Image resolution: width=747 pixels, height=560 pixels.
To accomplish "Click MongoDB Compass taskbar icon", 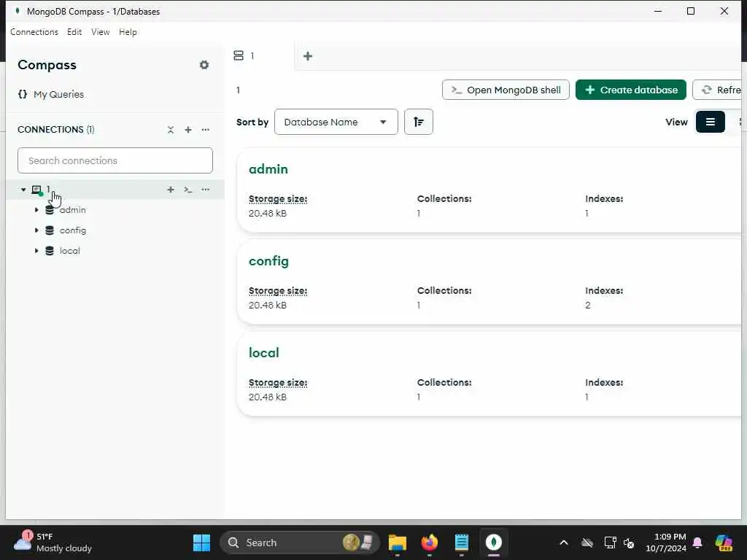I will pyautogui.click(x=494, y=542).
